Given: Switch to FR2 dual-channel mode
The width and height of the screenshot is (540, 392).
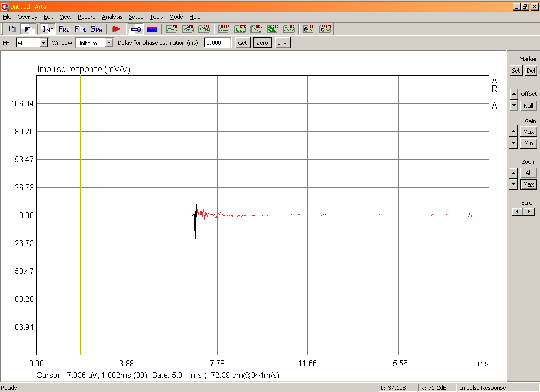Looking at the screenshot, I should pyautogui.click(x=64, y=30).
